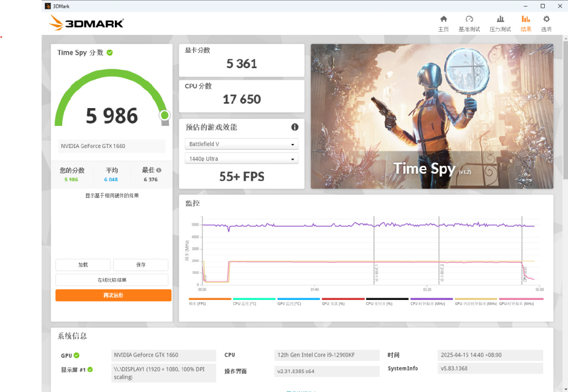The image size is (568, 392).
Task: Click the Load (加载) button
Action: 83,265
